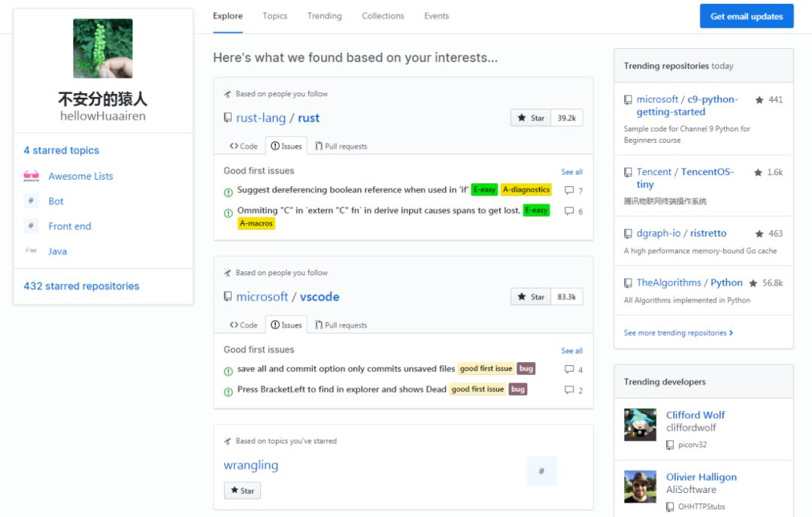The width and height of the screenshot is (812, 517).
Task: Star the rust-lang / rust repository
Action: (x=531, y=118)
